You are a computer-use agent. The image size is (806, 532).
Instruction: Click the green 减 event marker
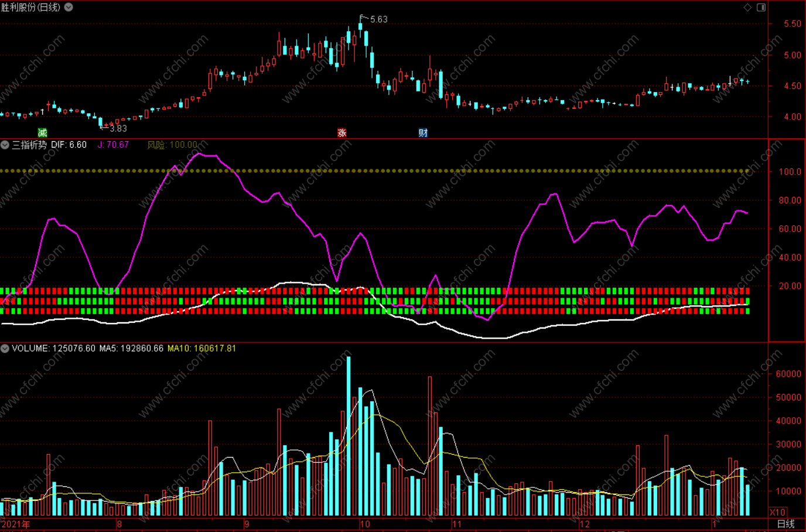pos(42,132)
